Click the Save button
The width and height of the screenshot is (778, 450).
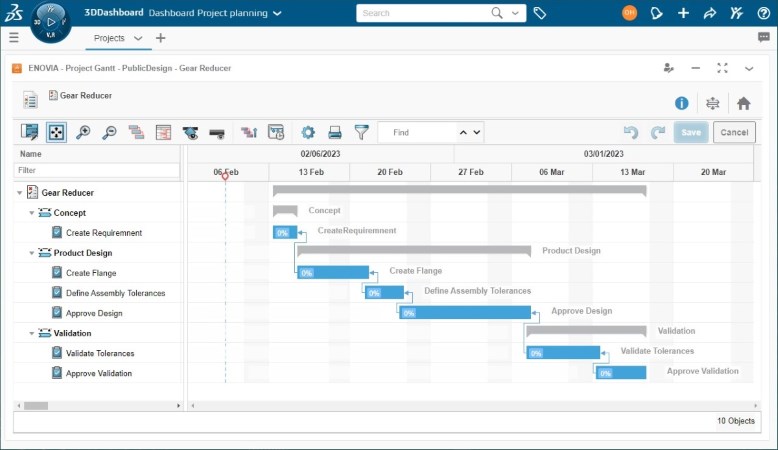click(691, 132)
